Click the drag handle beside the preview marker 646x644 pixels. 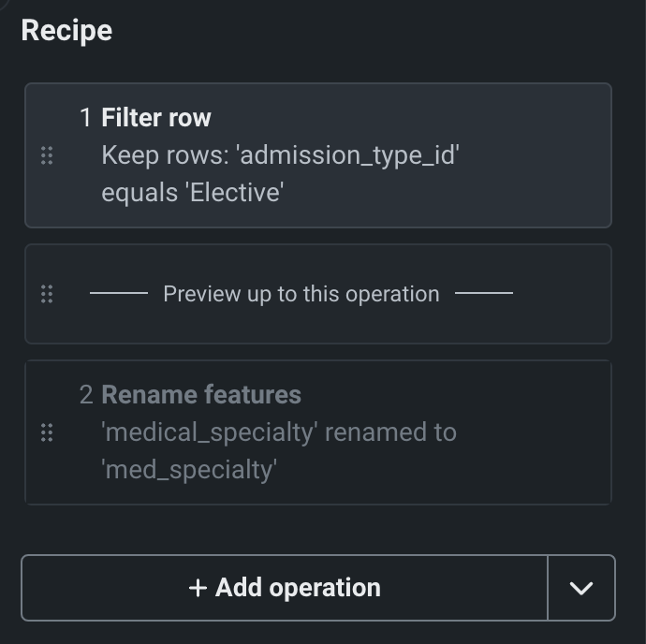click(x=47, y=294)
